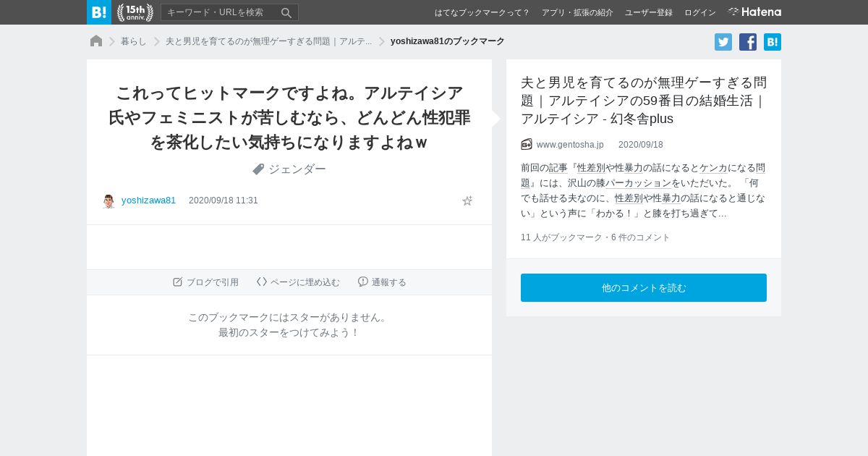Image resolution: width=868 pixels, height=456 pixels.
Task: Share on Facebook
Action: (748, 42)
